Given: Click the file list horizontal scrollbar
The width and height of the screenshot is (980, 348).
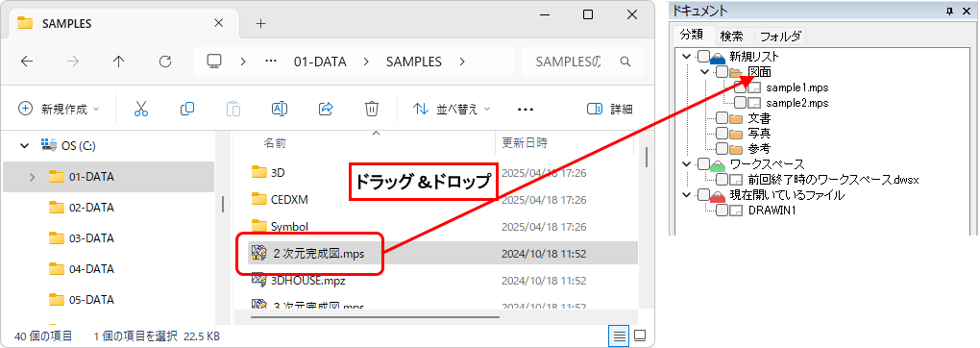Looking at the screenshot, I should (x=375, y=317).
